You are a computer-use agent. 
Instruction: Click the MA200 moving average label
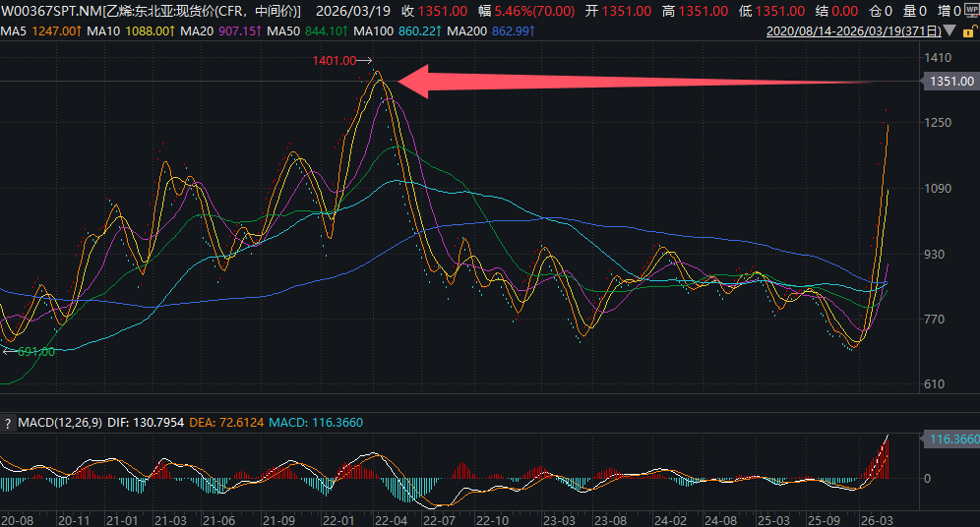point(468,31)
